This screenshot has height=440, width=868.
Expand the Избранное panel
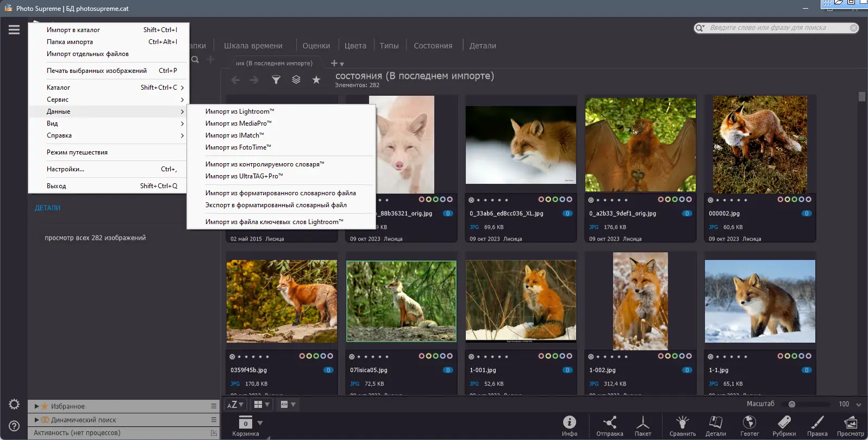pyautogui.click(x=36, y=406)
